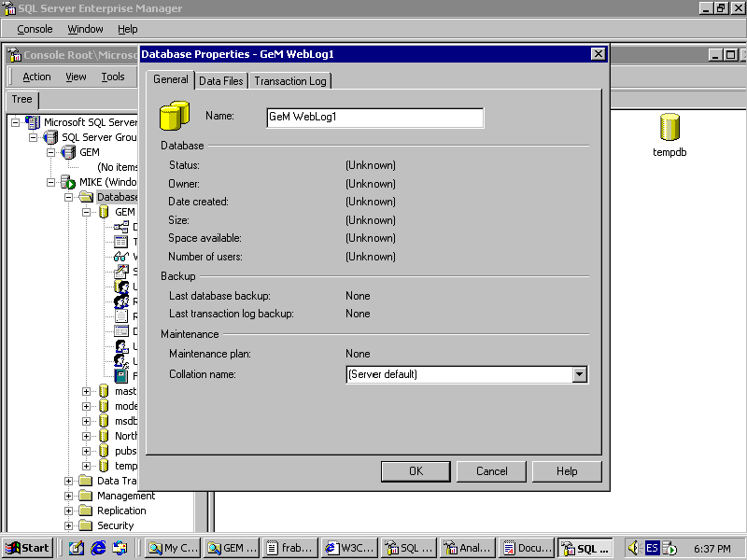Open the Collation name dropdown
747x560 pixels.
(580, 374)
